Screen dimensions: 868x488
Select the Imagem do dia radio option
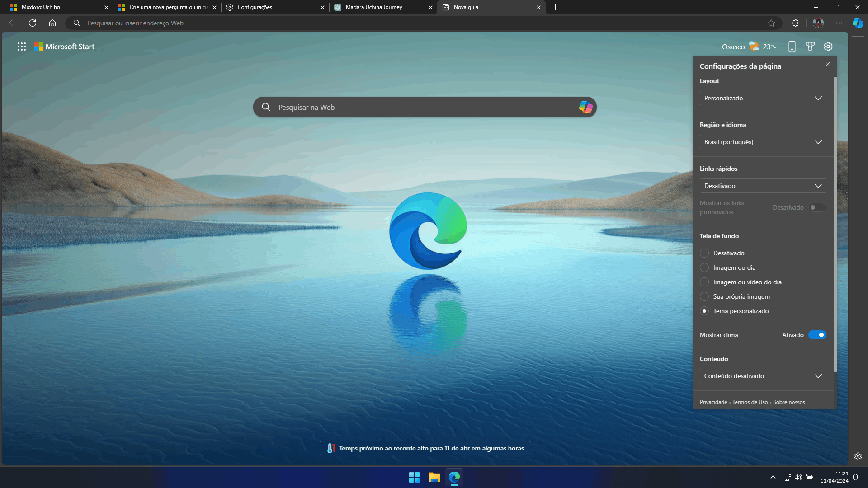point(704,267)
